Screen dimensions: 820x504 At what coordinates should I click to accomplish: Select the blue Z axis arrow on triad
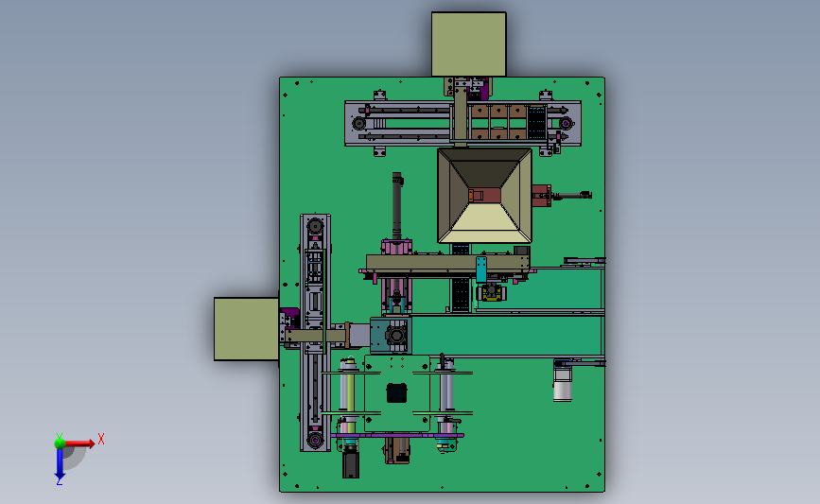tap(60, 463)
